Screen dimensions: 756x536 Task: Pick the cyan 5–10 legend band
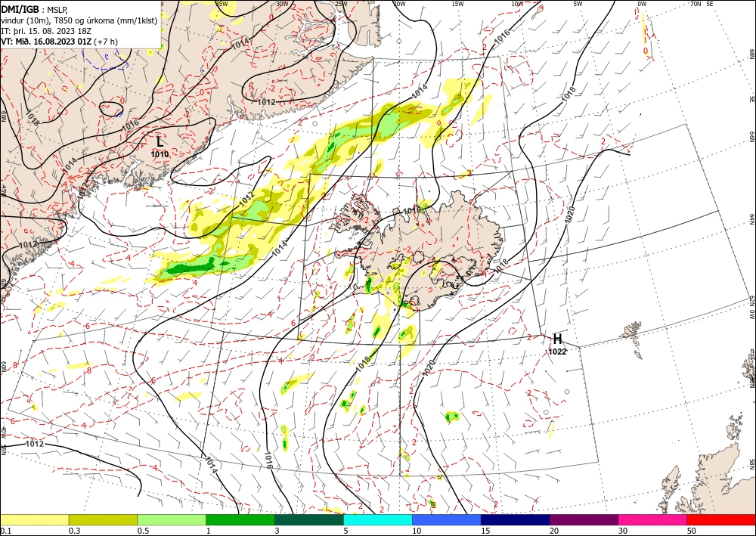click(378, 519)
